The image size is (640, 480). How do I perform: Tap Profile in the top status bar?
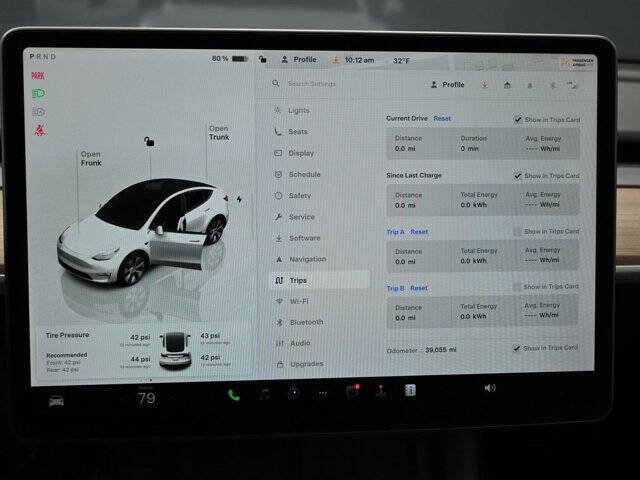click(299, 60)
